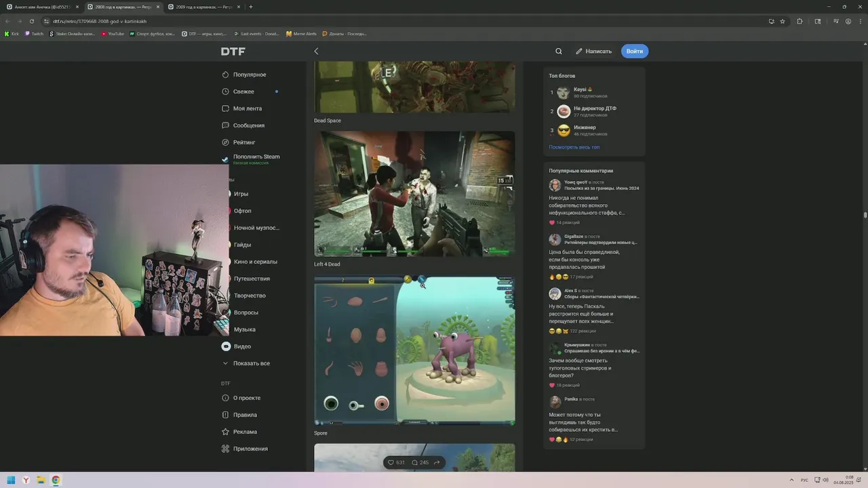Open Рейтинг in the sidebar
868x488 pixels.
pos(244,142)
